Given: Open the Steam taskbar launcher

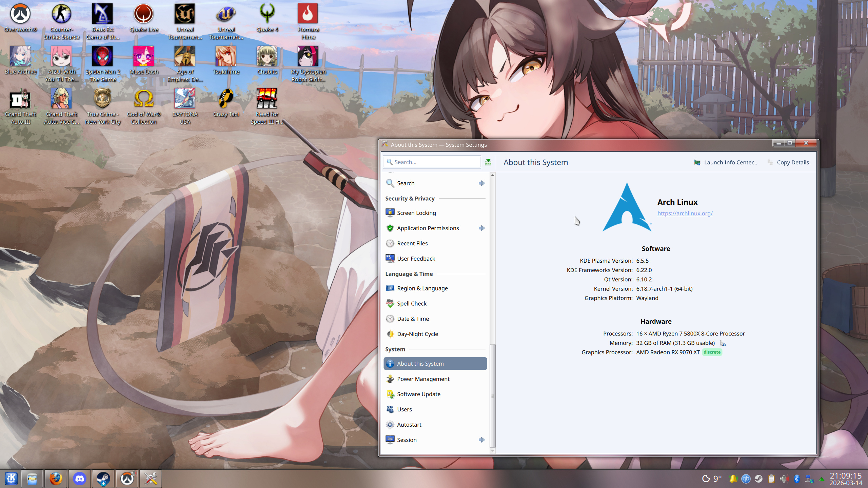Looking at the screenshot, I should point(103,479).
